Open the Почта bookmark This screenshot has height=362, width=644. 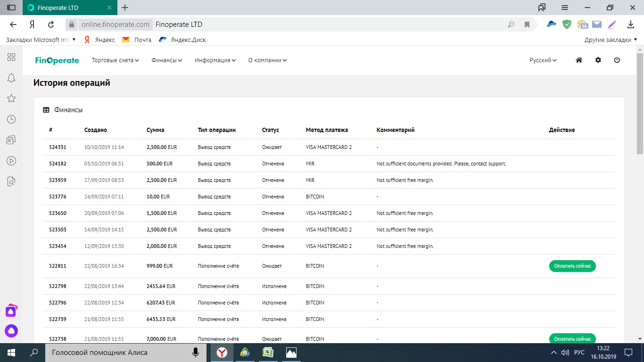(137, 40)
